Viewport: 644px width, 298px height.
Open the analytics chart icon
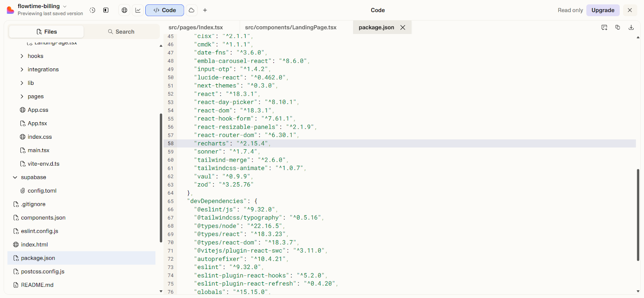[x=138, y=10]
